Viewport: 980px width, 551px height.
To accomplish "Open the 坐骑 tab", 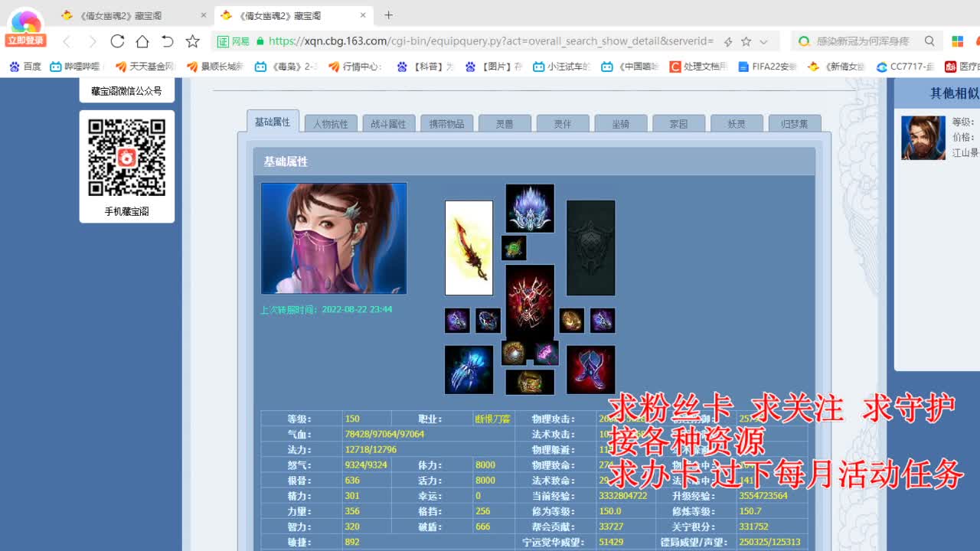I will (x=621, y=123).
